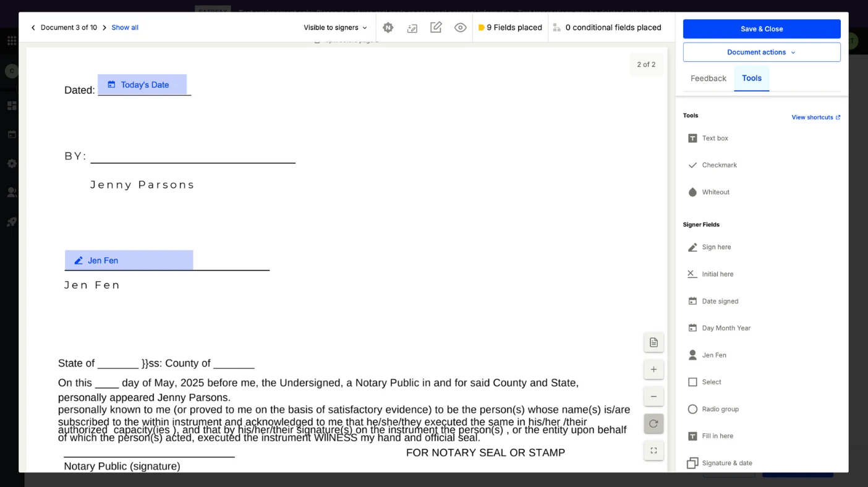Viewport: 868px width, 487px height.
Task: Select the Date signed field
Action: (x=713, y=302)
